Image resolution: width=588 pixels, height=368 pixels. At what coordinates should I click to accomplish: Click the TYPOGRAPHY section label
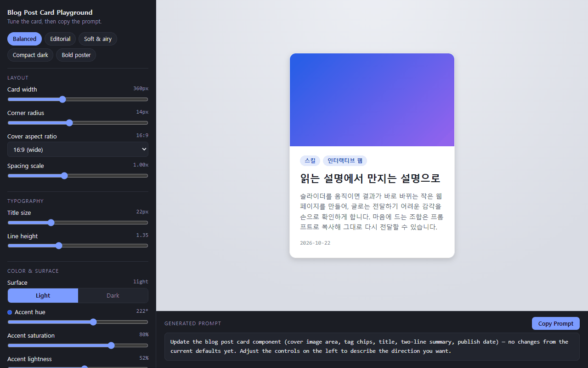tap(25, 201)
